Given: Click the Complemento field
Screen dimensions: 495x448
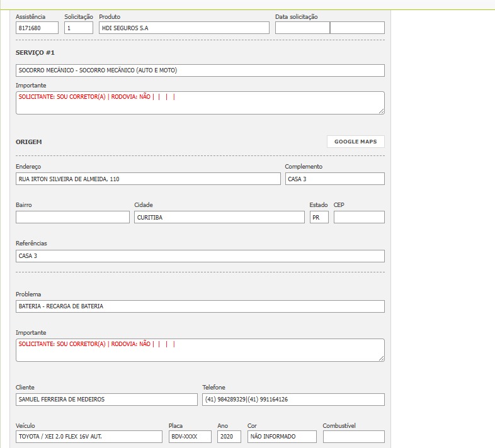Looking at the screenshot, I should tap(334, 179).
